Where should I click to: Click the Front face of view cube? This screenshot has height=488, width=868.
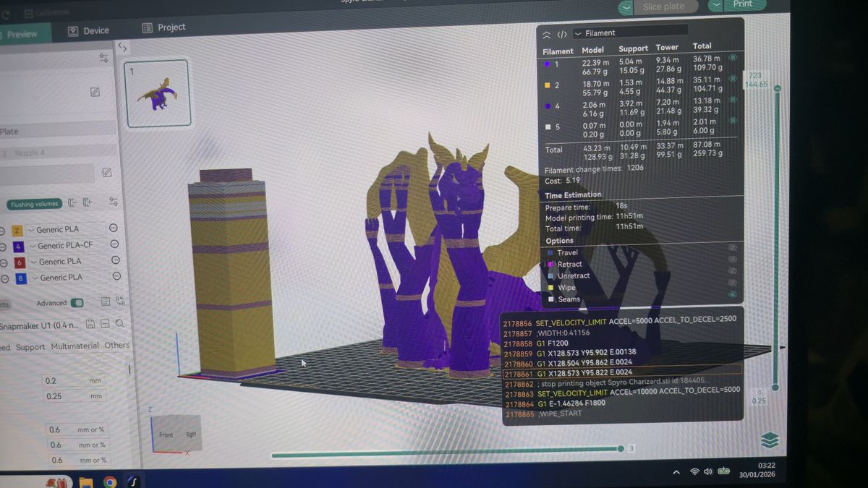click(x=166, y=435)
